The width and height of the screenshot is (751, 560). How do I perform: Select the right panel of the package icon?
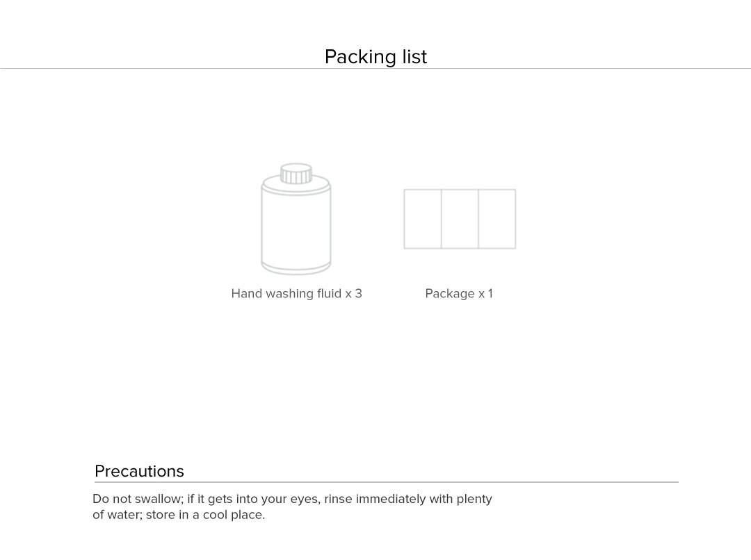pos(497,219)
